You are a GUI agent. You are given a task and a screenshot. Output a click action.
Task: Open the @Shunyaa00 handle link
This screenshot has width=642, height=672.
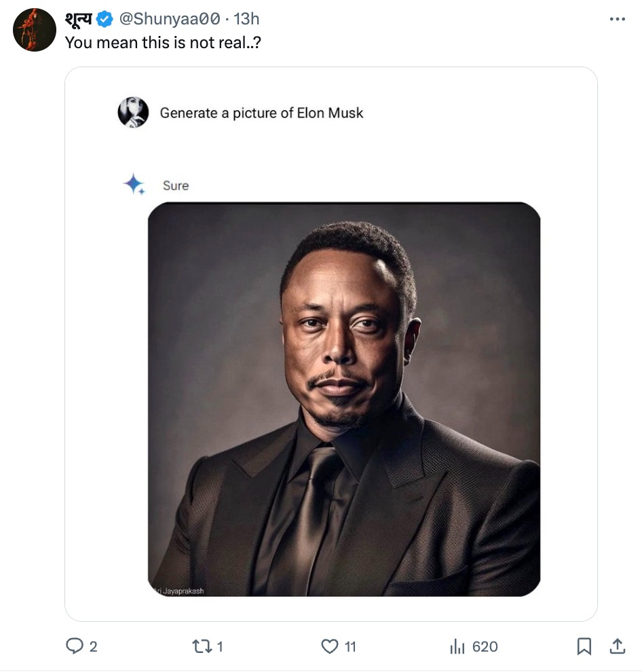click(x=170, y=20)
